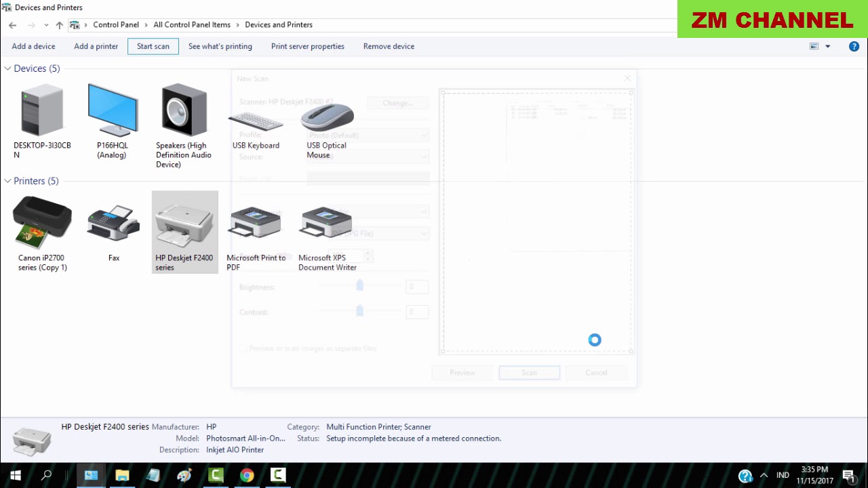Click See what's printing

(x=220, y=46)
